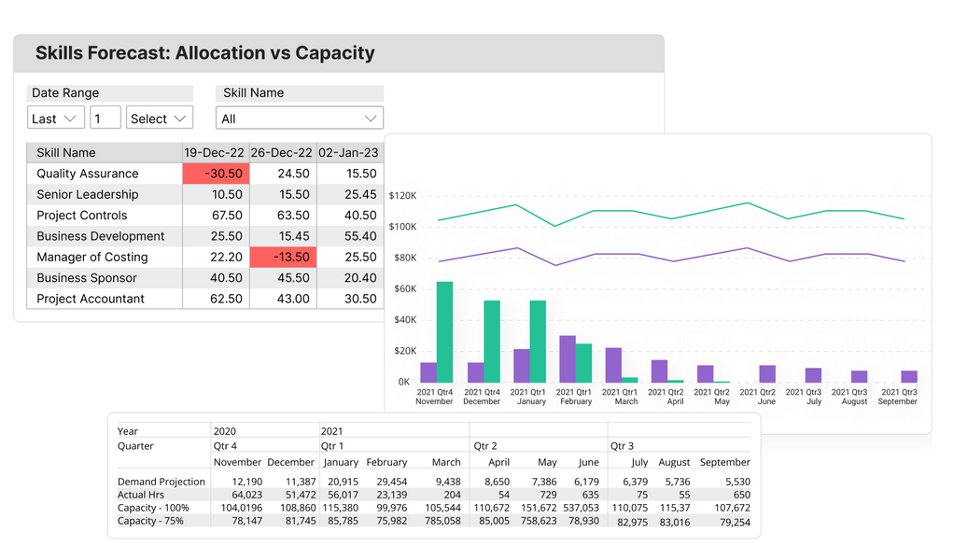Click the tall green November bar
This screenshot has width=954, height=560.
click(x=444, y=331)
